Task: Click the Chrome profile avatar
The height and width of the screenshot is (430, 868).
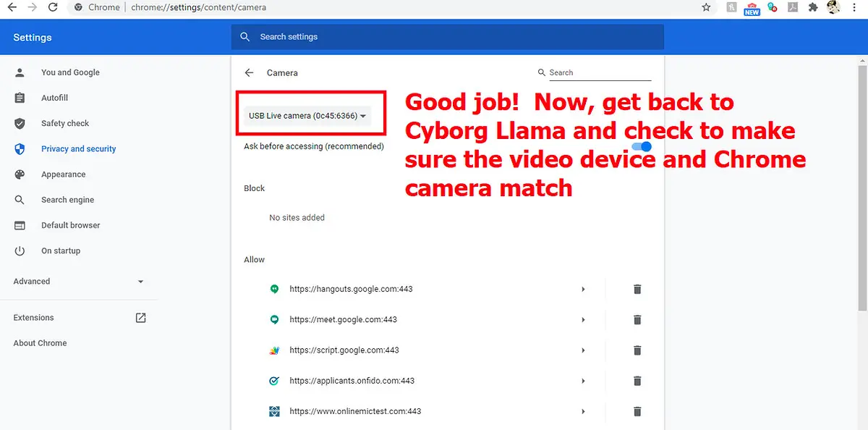Action: pyautogui.click(x=833, y=7)
